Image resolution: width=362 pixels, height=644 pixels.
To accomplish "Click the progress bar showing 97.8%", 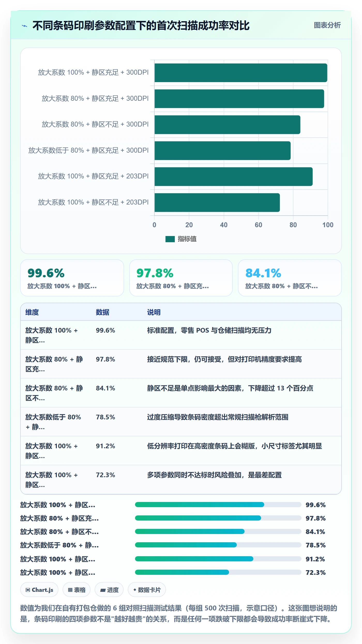I will tap(218, 518).
